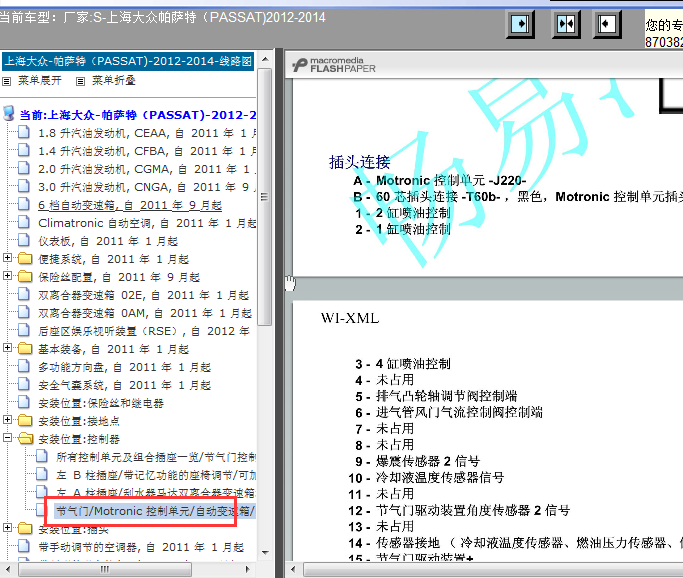Click page icon of 双离合器变速箱 02E

[24, 294]
